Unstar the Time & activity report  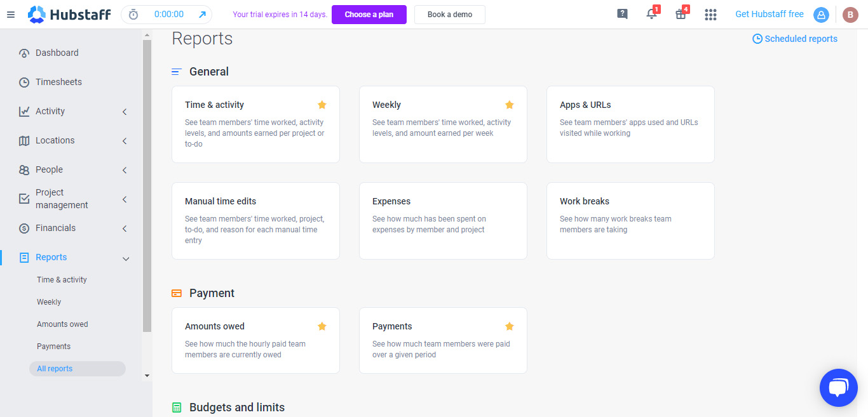(322, 104)
